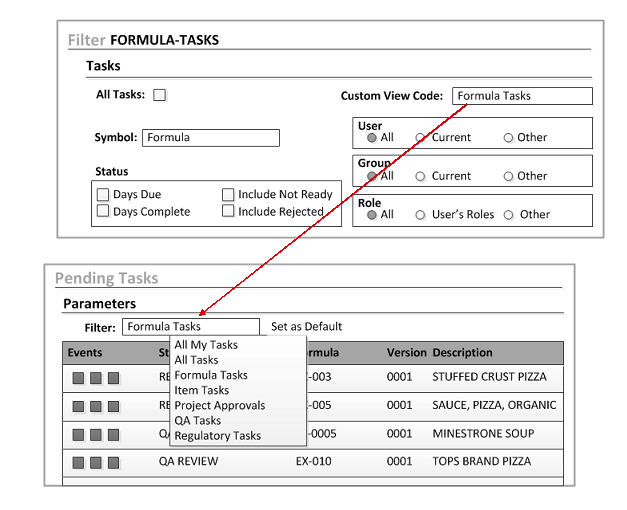Click middle event icon in SAUCE, PIZZA row
Image resolution: width=627 pixels, height=510 pixels.
tap(95, 406)
